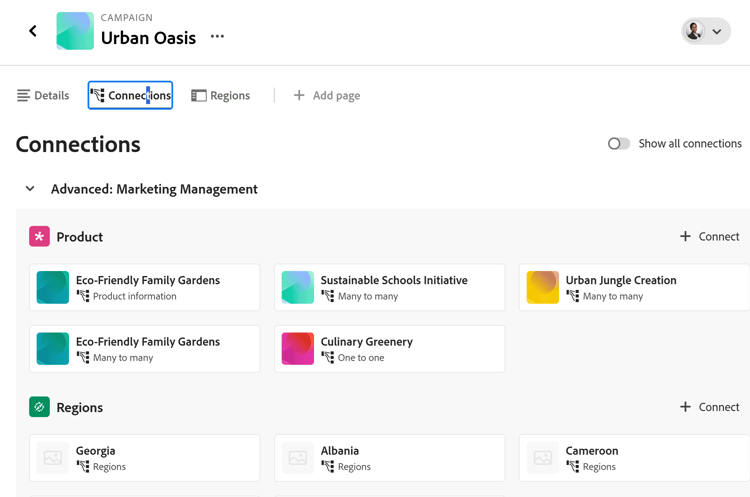Click the Georgia placeholder image icon
The image size is (750, 497).
click(x=53, y=458)
